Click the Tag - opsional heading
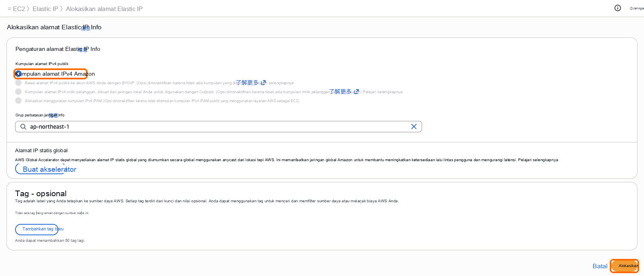The image size is (644, 276). pyautogui.click(x=41, y=193)
